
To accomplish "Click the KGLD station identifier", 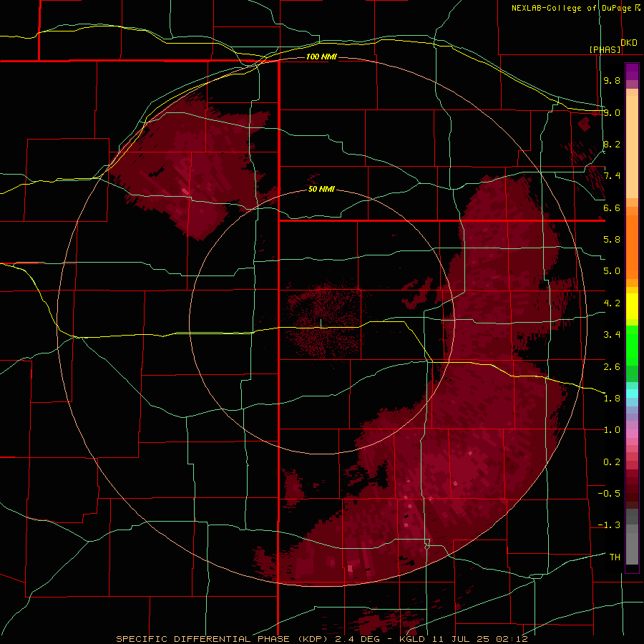I will (x=412, y=639).
